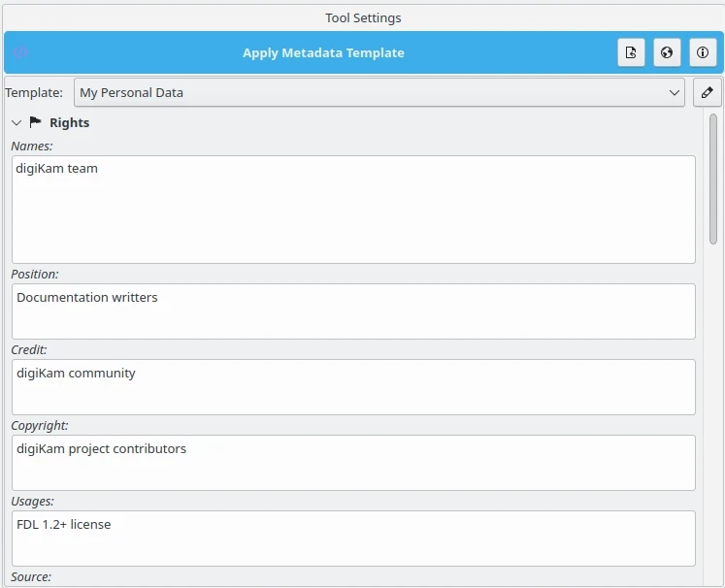The image size is (725, 588).
Task: Select the Usages text field
Action: pos(353,539)
